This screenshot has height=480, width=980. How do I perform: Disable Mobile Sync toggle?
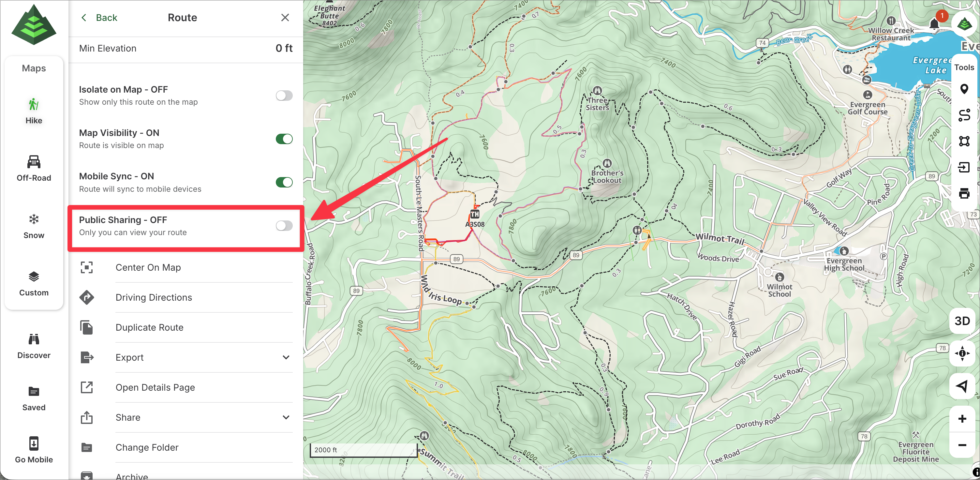click(284, 182)
